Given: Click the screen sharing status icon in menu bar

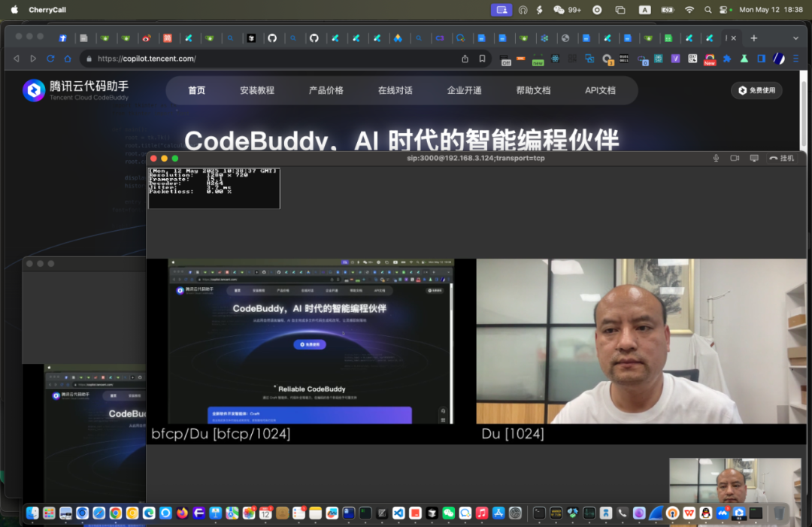Looking at the screenshot, I should click(501, 9).
